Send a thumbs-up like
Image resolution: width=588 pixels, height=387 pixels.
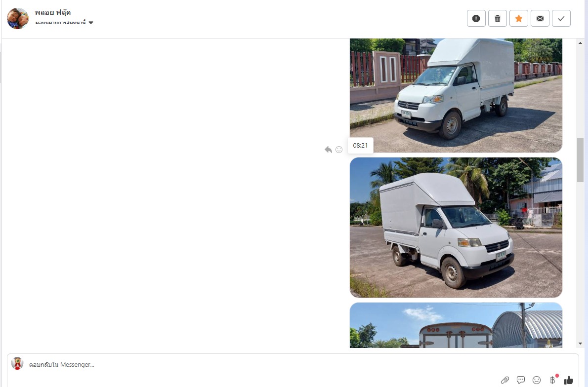pyautogui.click(x=569, y=380)
